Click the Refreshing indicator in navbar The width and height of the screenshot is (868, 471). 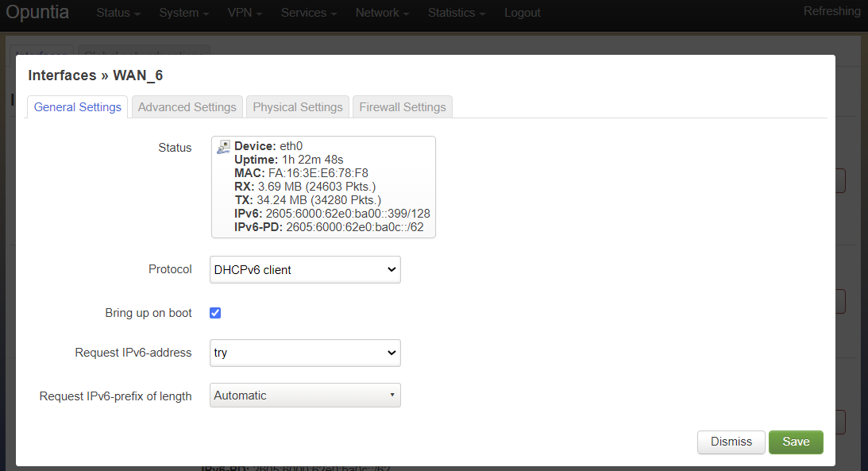click(831, 12)
